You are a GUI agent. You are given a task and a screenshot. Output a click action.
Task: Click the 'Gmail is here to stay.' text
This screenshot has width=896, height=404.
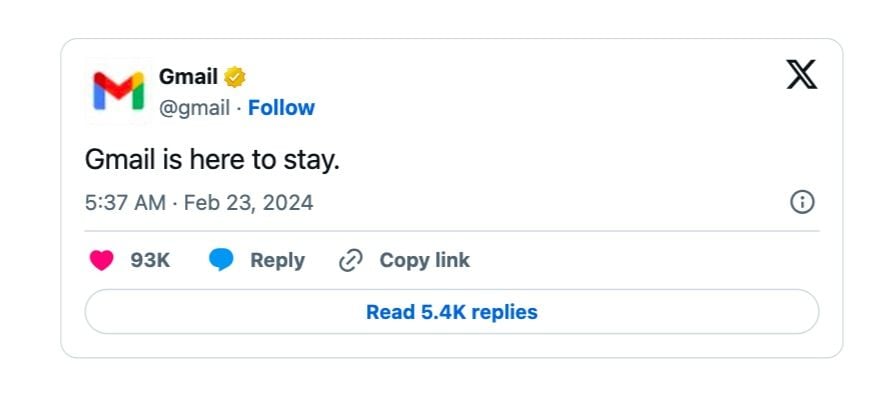[213, 160]
